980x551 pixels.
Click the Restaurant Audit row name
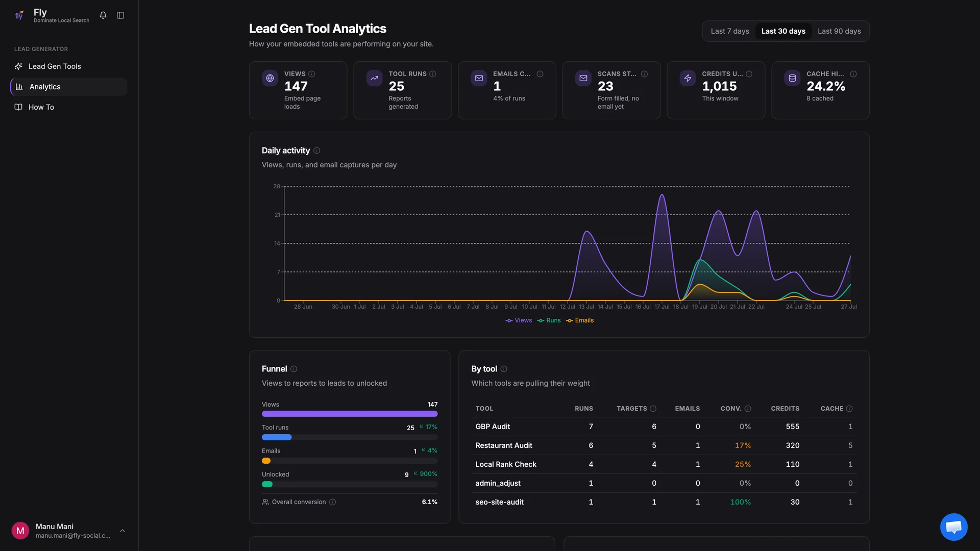(x=504, y=445)
